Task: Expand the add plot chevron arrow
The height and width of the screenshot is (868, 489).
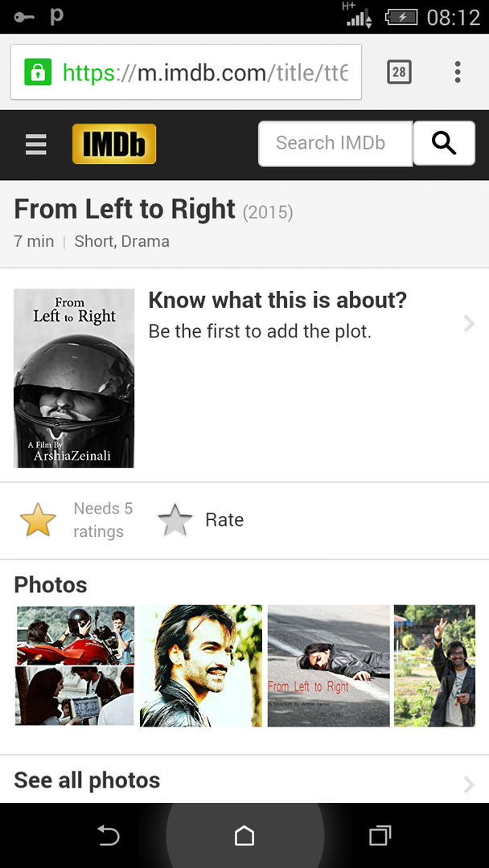Action: (x=469, y=323)
